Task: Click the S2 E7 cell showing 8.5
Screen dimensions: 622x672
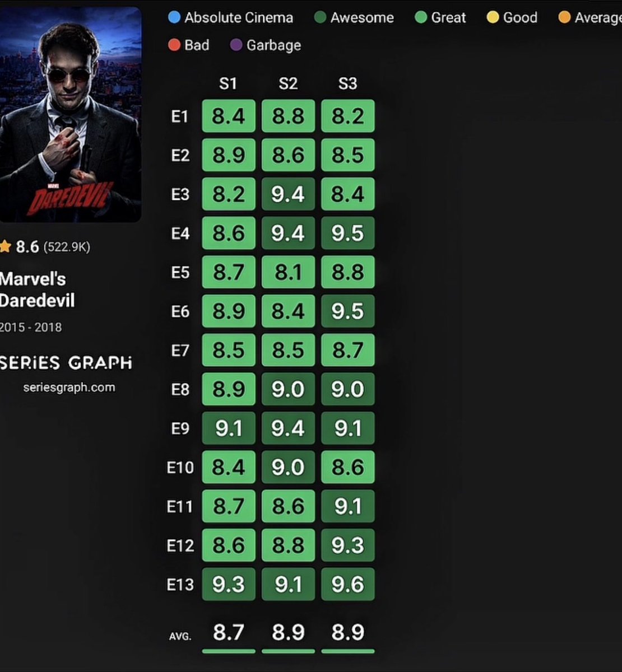Action: (x=288, y=350)
